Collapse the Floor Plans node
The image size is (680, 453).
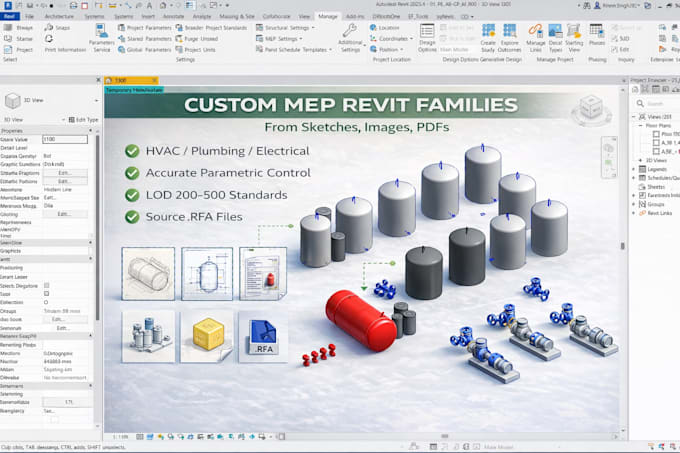coord(641,126)
